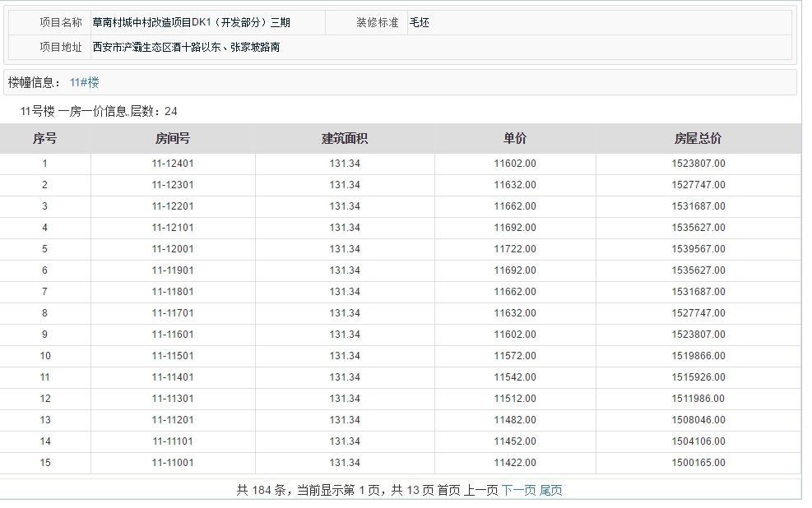Click the 序号 column header
Screen dimensions: 812x508
44,139
